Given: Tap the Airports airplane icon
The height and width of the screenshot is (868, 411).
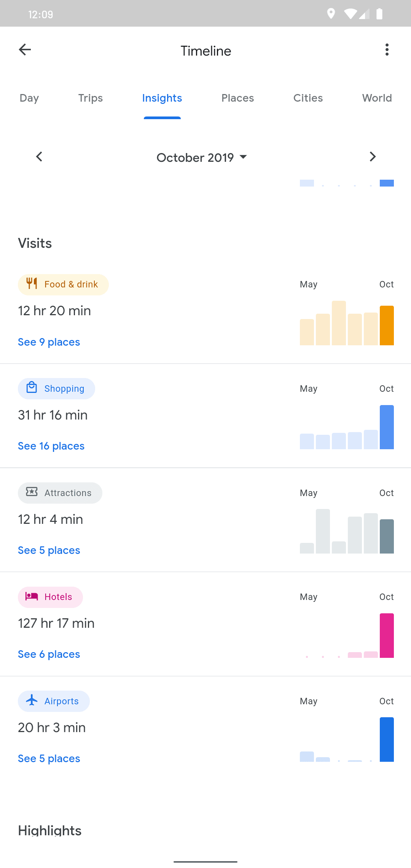Looking at the screenshot, I should (x=32, y=700).
